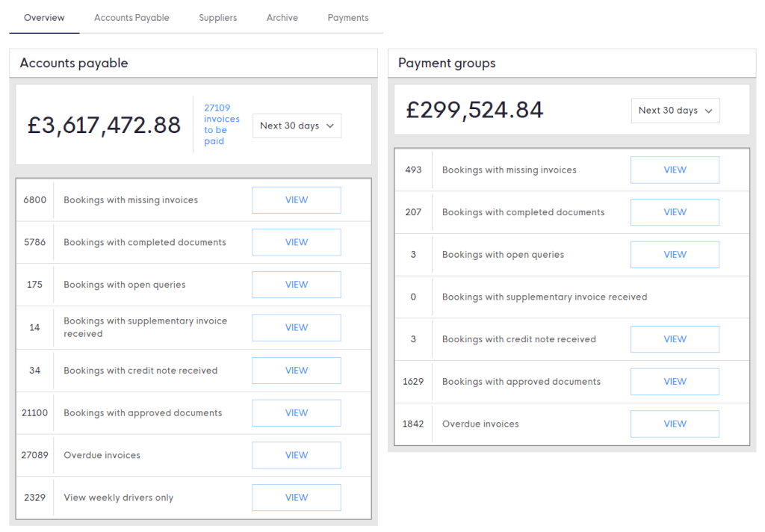The image size is (765, 532).
Task: Go to the Suppliers tab
Action: point(217,18)
